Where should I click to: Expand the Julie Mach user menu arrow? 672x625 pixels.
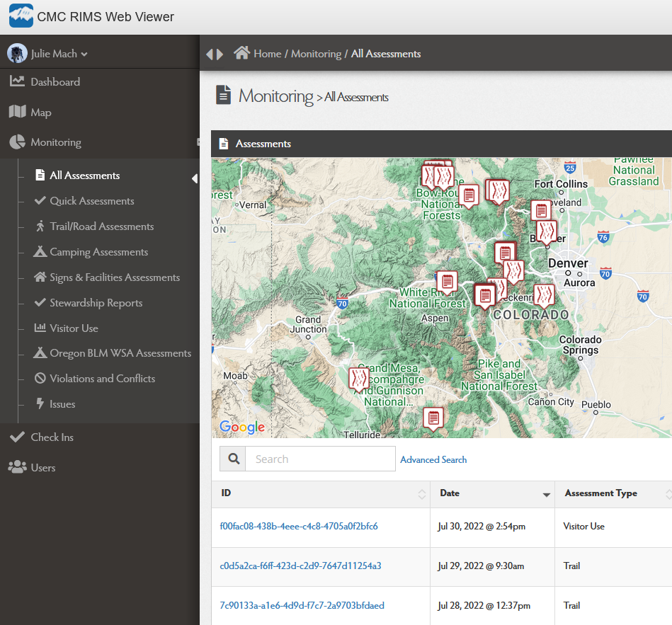(84, 55)
